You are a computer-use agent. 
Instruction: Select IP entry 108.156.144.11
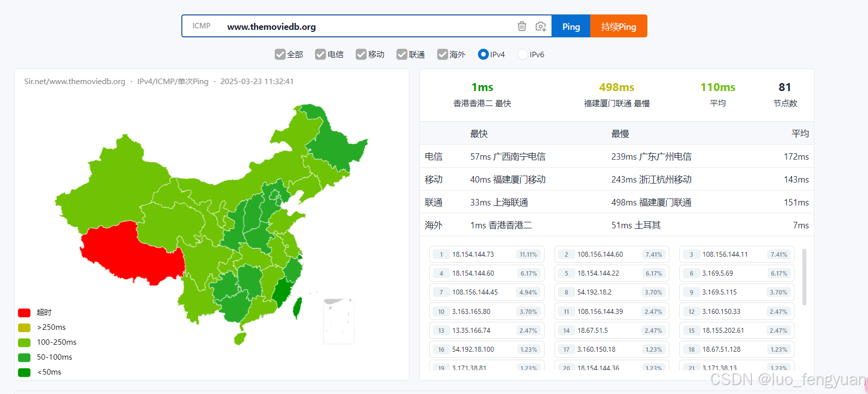coord(737,254)
